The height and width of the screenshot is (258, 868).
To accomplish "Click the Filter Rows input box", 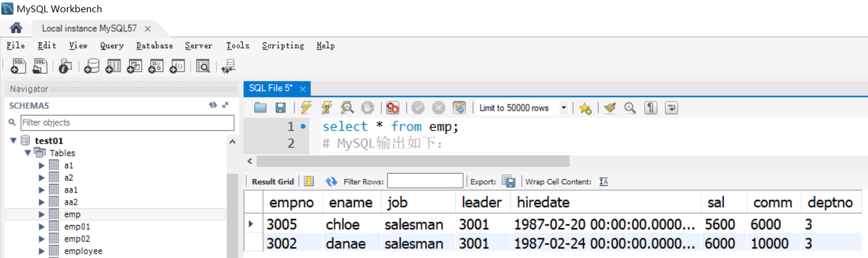I will (425, 181).
